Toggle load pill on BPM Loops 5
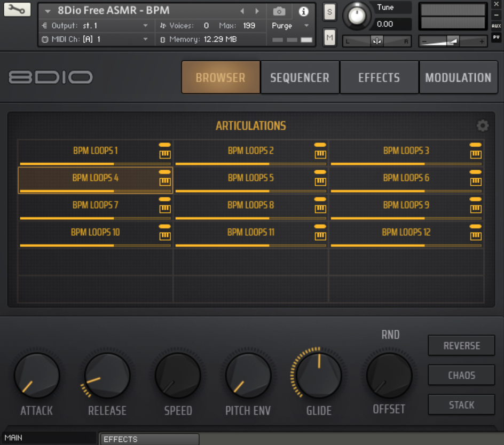This screenshot has width=504, height=445. pyautogui.click(x=320, y=172)
